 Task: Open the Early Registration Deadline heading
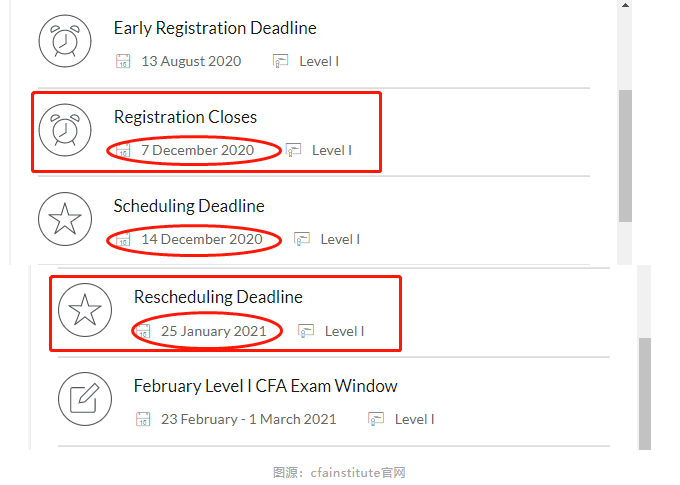(215, 29)
